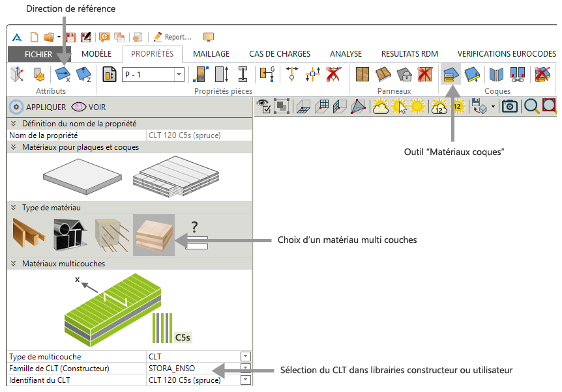Switch to the side-plane grid view

pyautogui.click(x=340, y=106)
